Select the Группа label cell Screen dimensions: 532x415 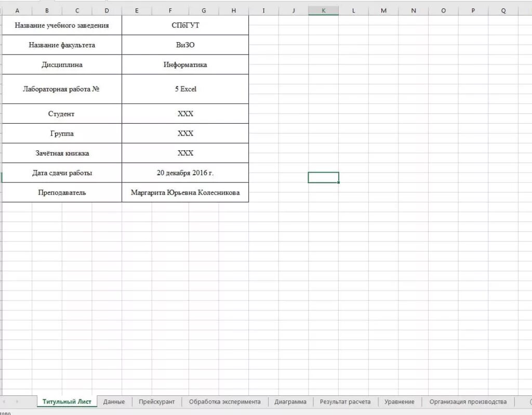pyautogui.click(x=62, y=134)
